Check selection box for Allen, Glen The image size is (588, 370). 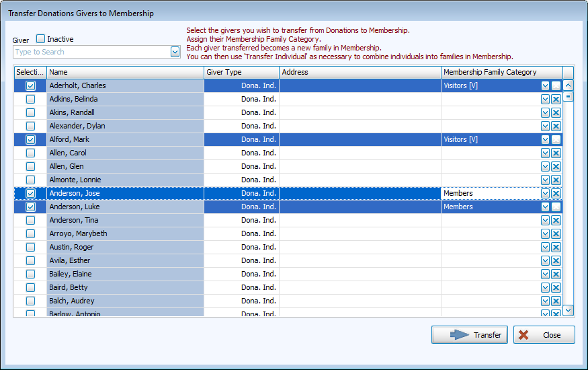tap(30, 166)
